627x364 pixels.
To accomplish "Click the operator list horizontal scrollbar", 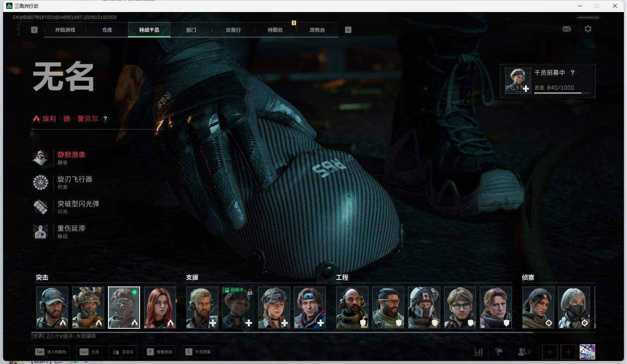I will tap(282, 332).
